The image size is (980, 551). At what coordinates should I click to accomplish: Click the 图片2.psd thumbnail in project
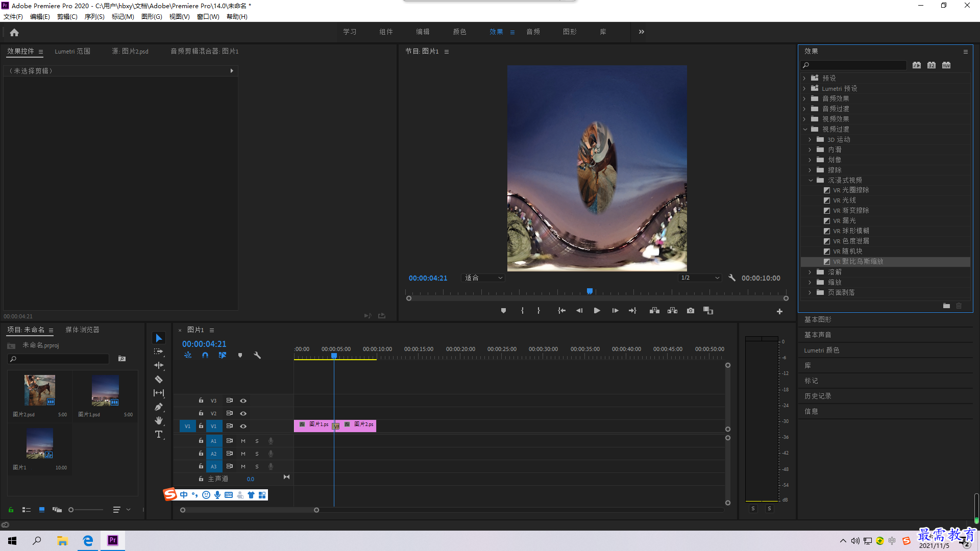[40, 390]
